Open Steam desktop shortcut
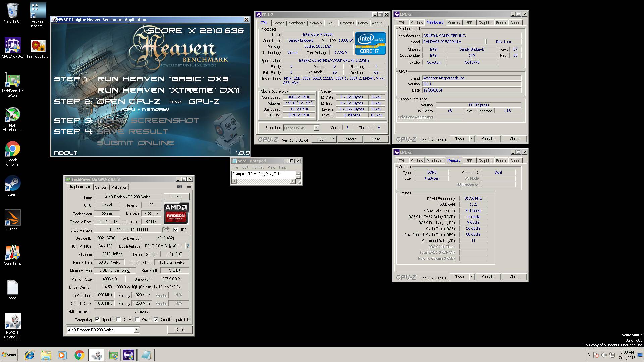This screenshot has height=362, width=644. (12, 186)
